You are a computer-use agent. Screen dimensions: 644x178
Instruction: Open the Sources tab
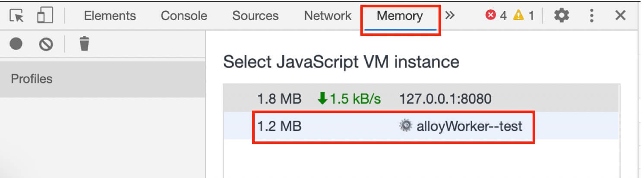click(x=255, y=16)
